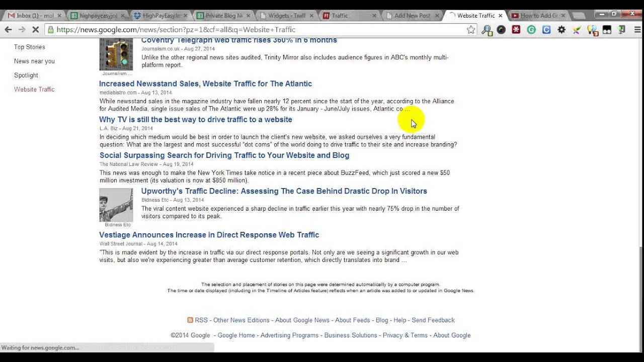Open Other News Editions link
The height and width of the screenshot is (362, 644).
tap(242, 320)
